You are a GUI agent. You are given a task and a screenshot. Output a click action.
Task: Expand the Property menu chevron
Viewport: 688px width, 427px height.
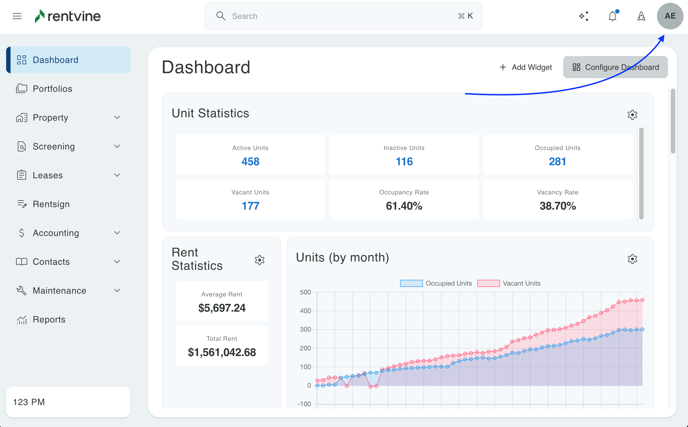[117, 118]
